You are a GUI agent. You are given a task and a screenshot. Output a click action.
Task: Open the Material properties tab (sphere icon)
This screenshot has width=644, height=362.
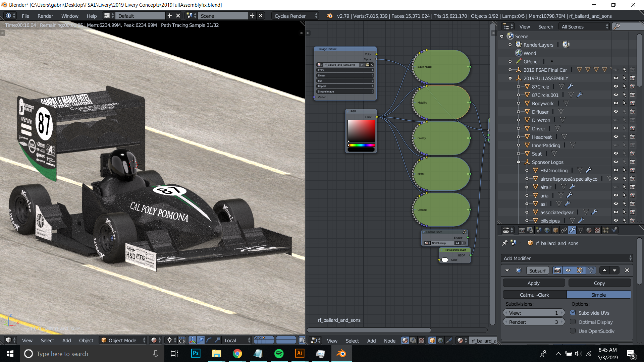tap(589, 230)
